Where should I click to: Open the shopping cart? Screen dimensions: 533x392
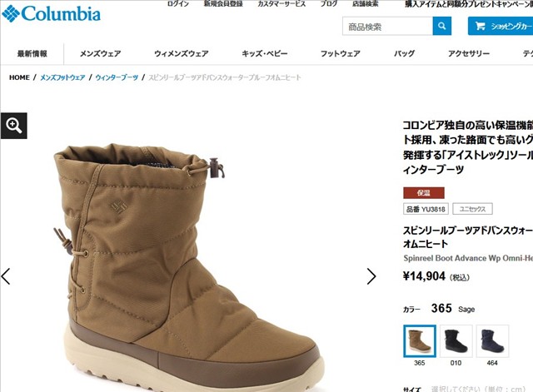click(x=501, y=26)
